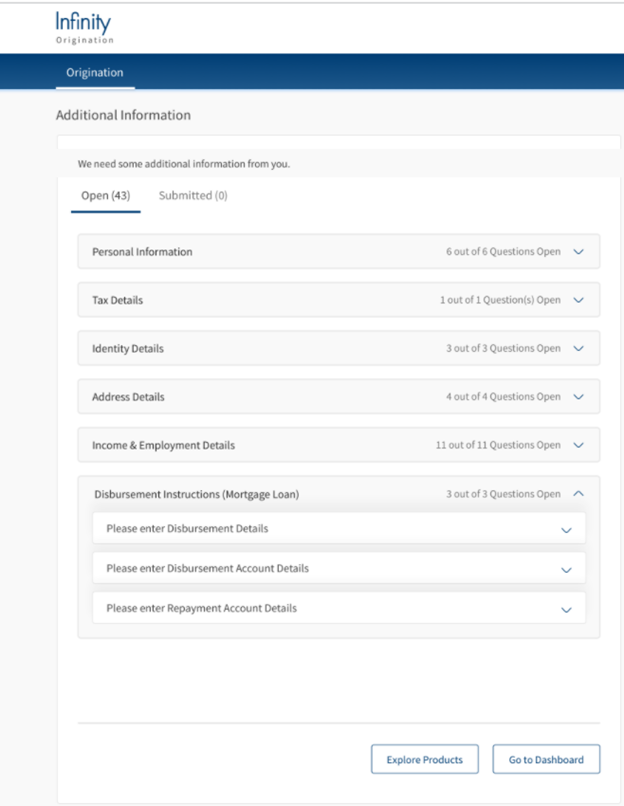Click the Disbursement Instructions (Mortgage Loan) heading
The width and height of the screenshot is (624, 806).
196,494
